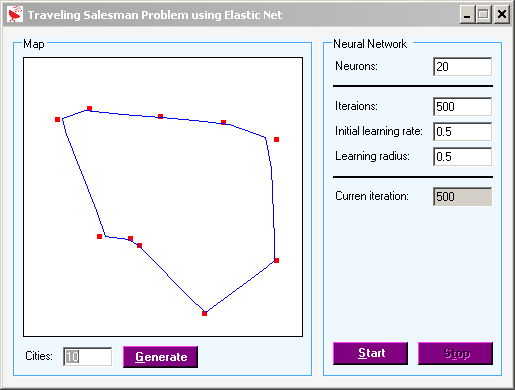Click the "Map" group title
Image resolution: width=515 pixels, height=390 pixels.
[34, 44]
